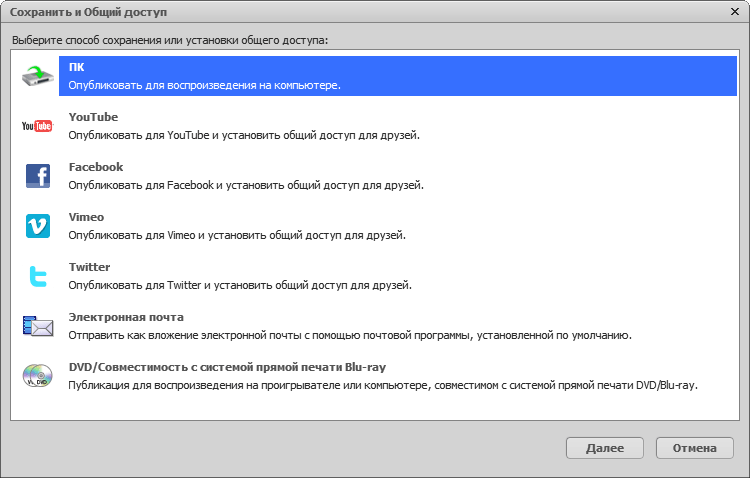The width and height of the screenshot is (750, 478).
Task: Click description 'Опубликовать для воспроизведения на компьютере'
Action: (204, 85)
